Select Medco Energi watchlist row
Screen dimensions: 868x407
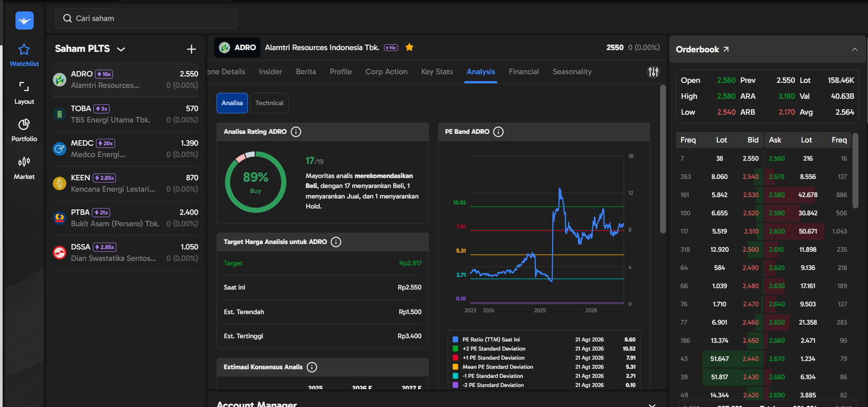pyautogui.click(x=126, y=149)
